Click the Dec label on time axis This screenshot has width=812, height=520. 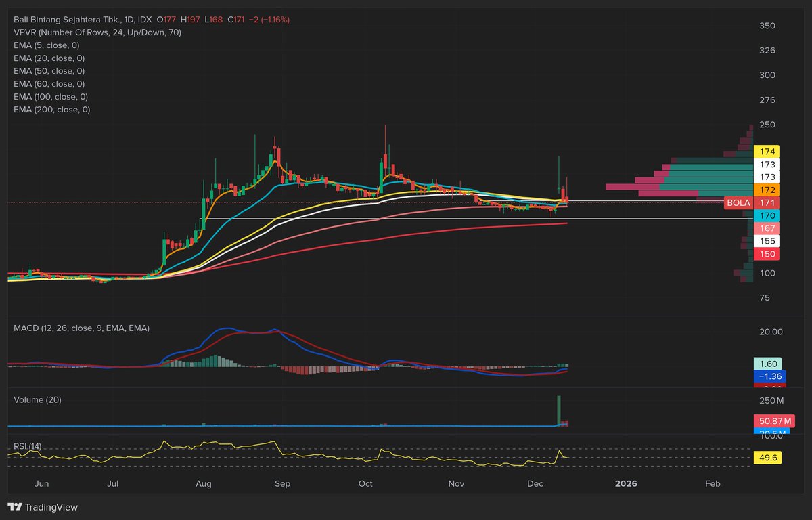[x=536, y=484]
